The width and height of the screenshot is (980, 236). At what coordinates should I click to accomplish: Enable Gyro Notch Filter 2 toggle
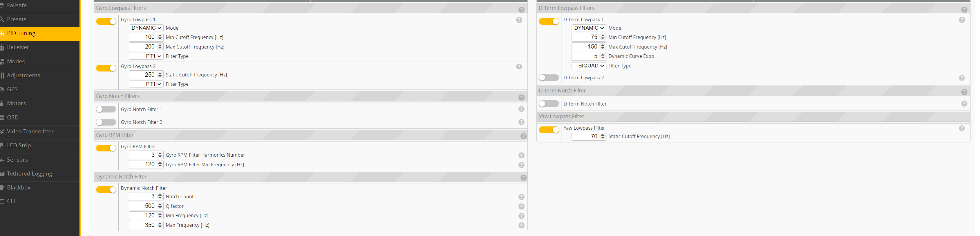coord(106,122)
